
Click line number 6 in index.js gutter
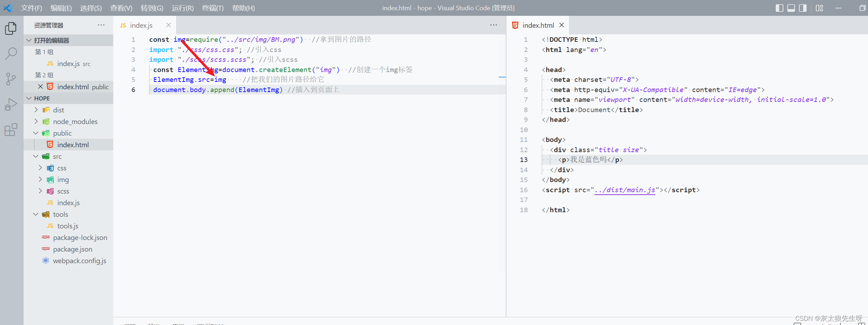pyautogui.click(x=133, y=90)
